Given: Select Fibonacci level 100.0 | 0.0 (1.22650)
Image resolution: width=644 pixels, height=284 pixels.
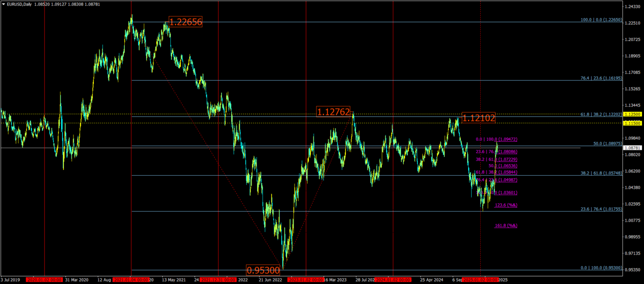Looking at the screenshot, I should [x=601, y=20].
